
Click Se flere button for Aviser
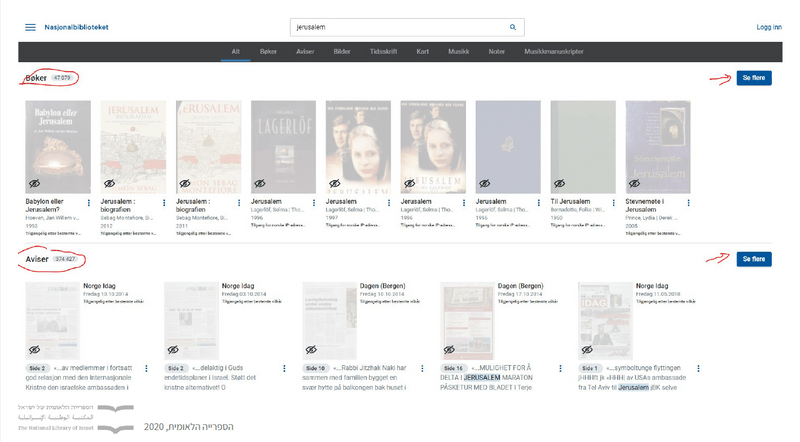(x=753, y=259)
